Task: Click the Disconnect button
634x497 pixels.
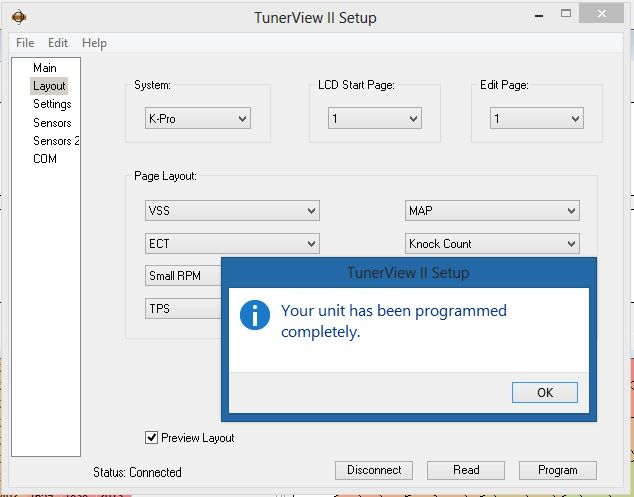Action: coord(374,470)
